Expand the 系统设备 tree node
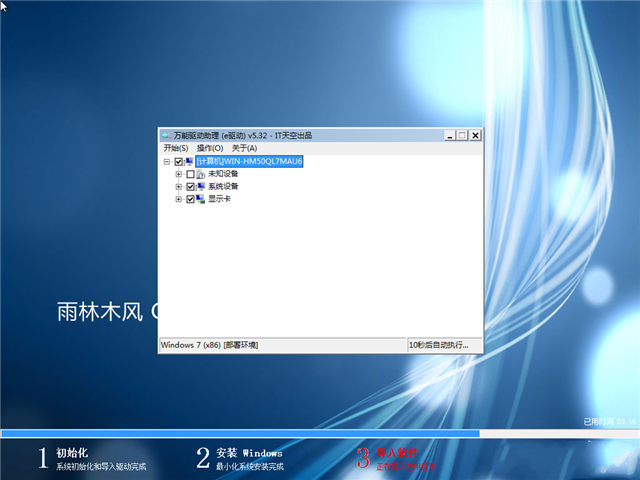The width and height of the screenshot is (640, 480). [178, 186]
